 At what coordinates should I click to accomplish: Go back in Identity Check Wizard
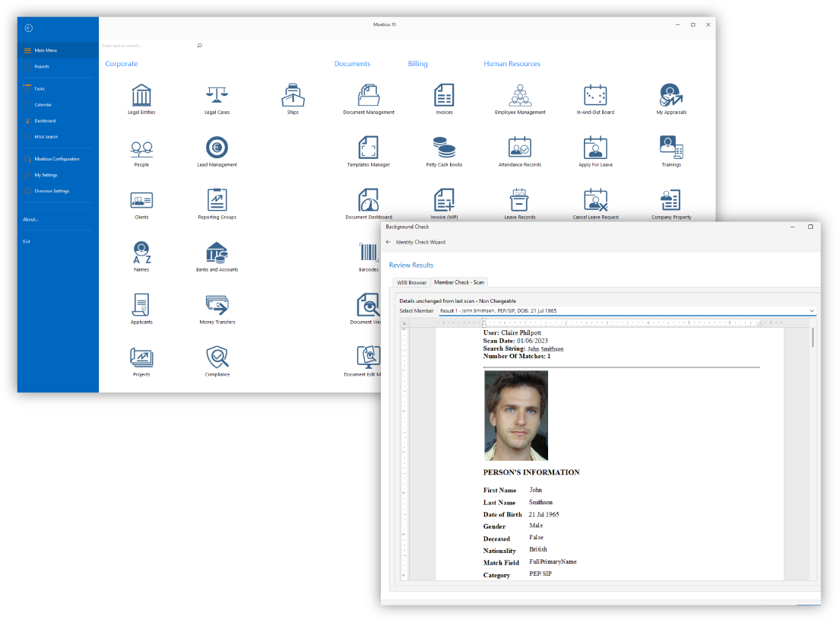pos(388,242)
